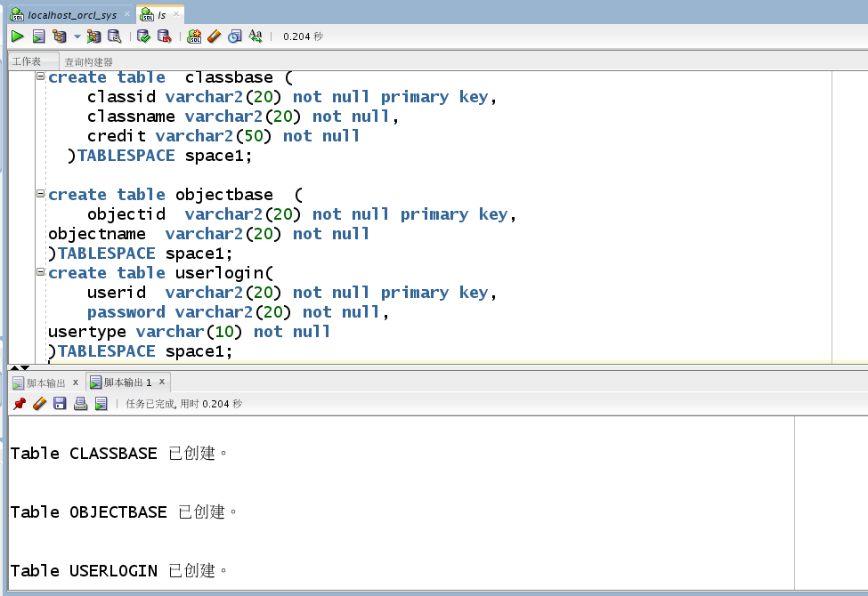Clear the script output with the eraser icon
This screenshot has width=868, height=596.
pyautogui.click(x=39, y=404)
